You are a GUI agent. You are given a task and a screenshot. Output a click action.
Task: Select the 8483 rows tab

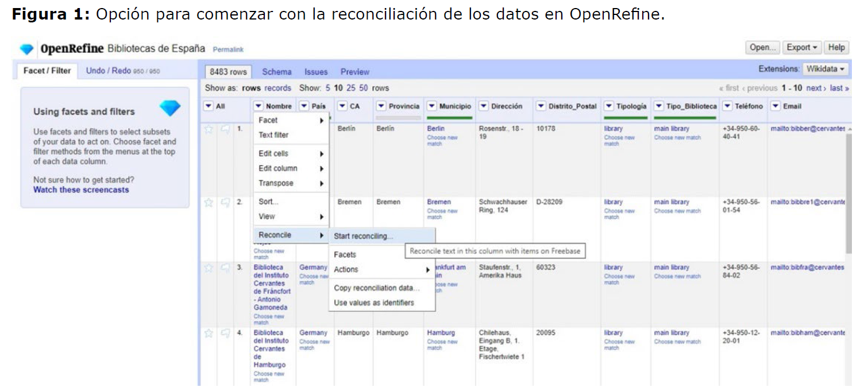point(229,72)
